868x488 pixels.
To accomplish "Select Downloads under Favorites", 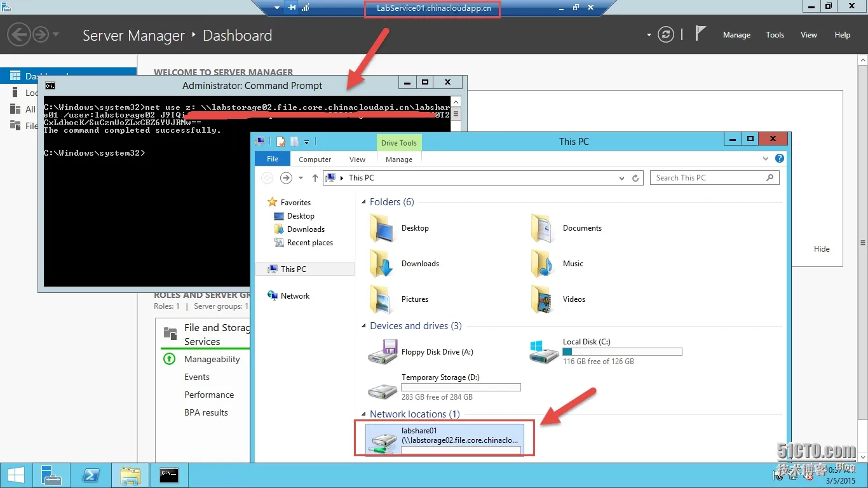I will click(306, 229).
